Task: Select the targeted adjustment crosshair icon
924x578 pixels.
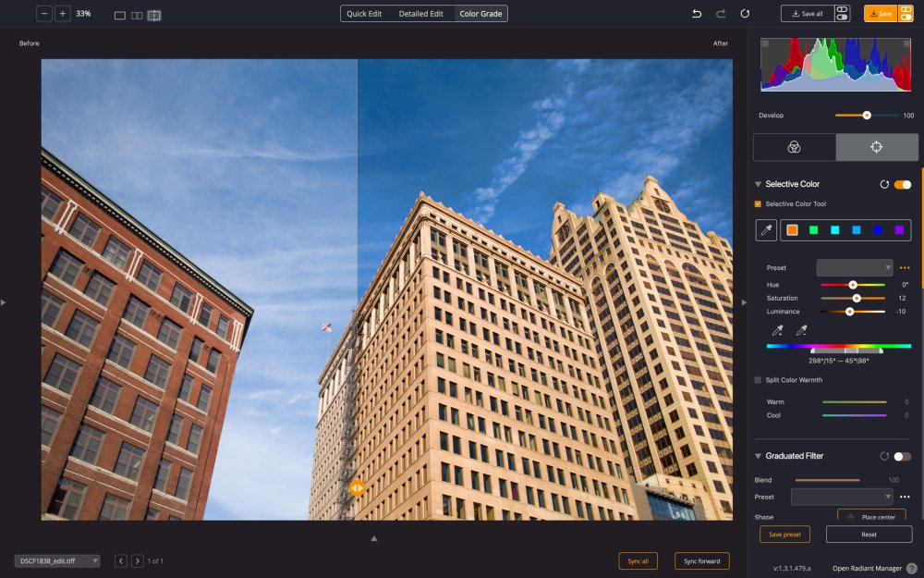Action: click(876, 146)
